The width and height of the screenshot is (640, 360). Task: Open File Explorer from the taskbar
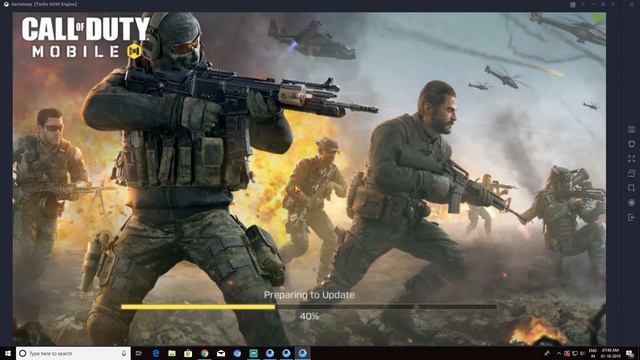(172, 353)
